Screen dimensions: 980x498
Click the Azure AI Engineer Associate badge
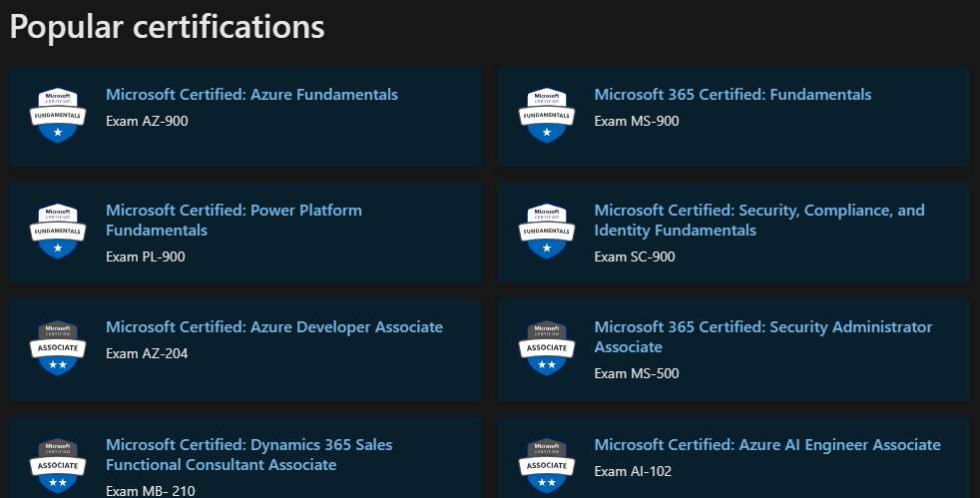coord(546,465)
